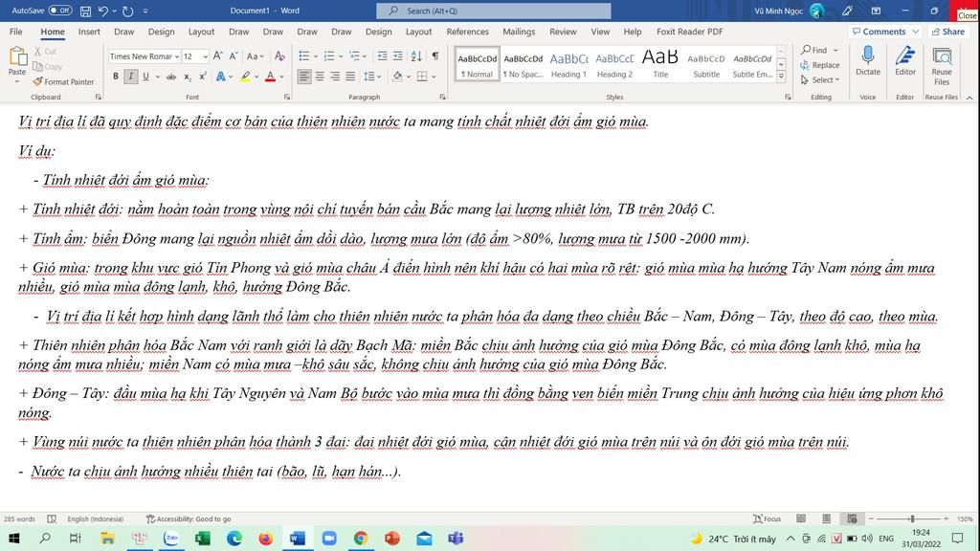The height and width of the screenshot is (551, 980).
Task: Justify the paragraph text
Action: pos(350,77)
